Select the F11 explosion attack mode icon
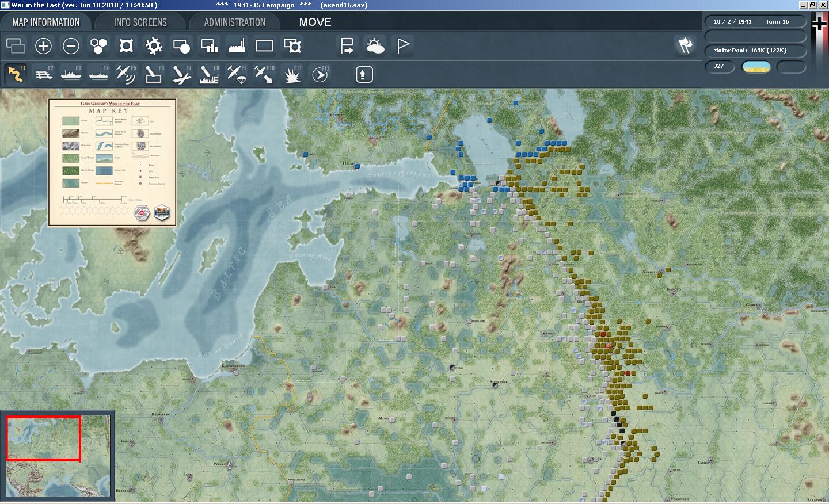 coord(292,74)
